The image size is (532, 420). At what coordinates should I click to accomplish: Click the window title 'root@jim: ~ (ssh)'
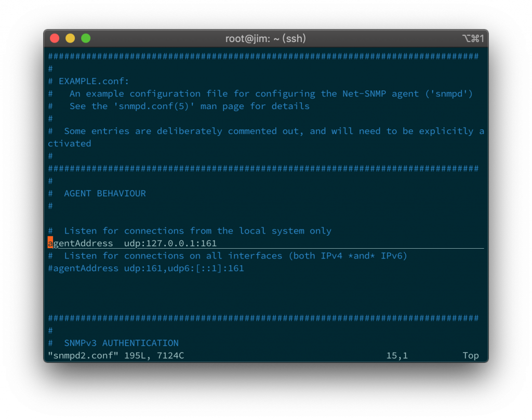[x=265, y=38]
